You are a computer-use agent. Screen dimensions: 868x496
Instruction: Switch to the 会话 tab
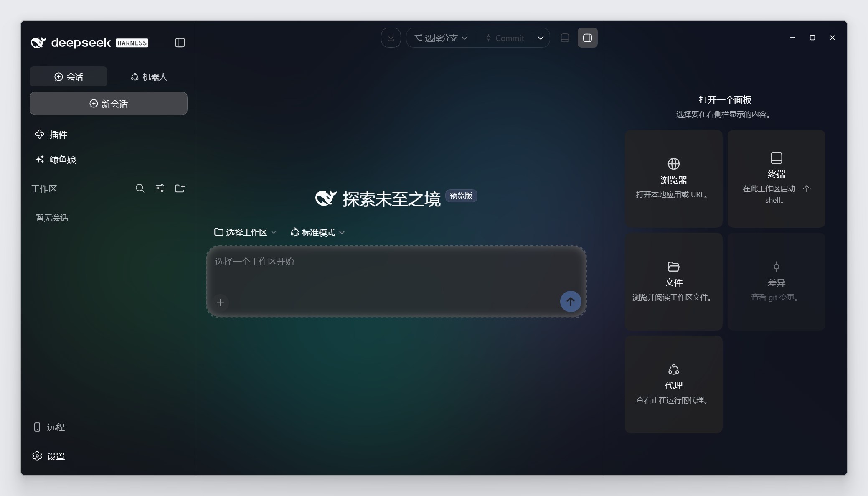click(69, 76)
